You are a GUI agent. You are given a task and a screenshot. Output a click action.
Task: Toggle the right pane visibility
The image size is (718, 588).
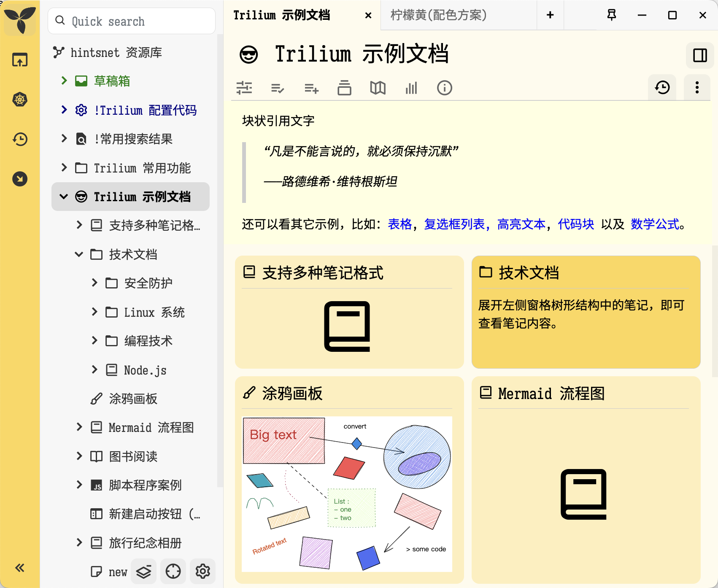point(700,55)
